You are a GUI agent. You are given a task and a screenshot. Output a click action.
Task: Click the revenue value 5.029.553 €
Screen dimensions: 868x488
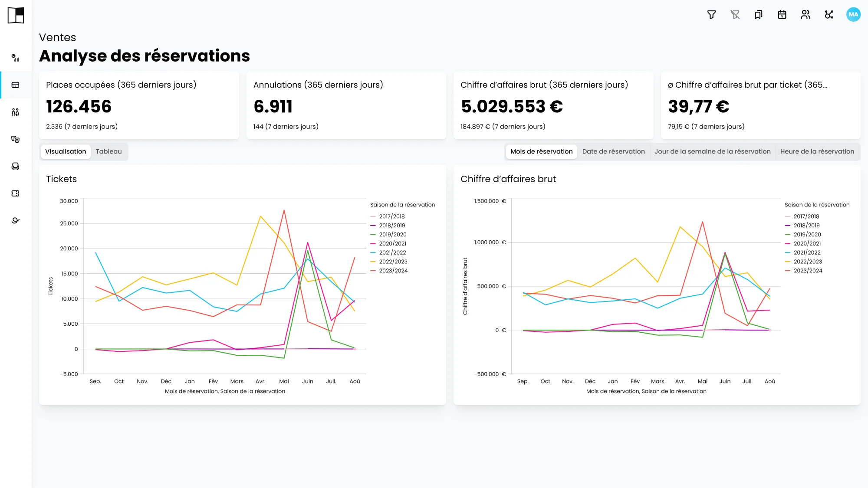pos(512,107)
